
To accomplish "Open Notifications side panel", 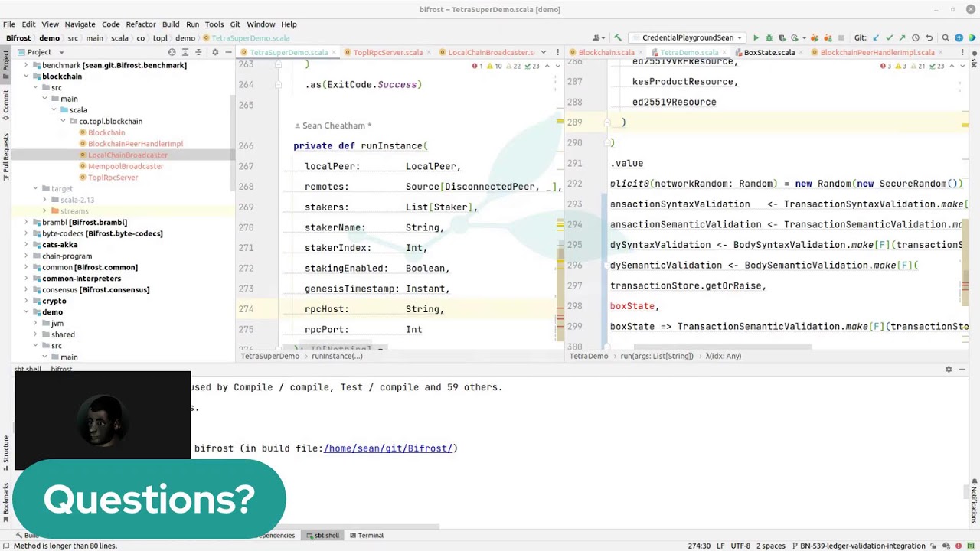I will 975,503.
